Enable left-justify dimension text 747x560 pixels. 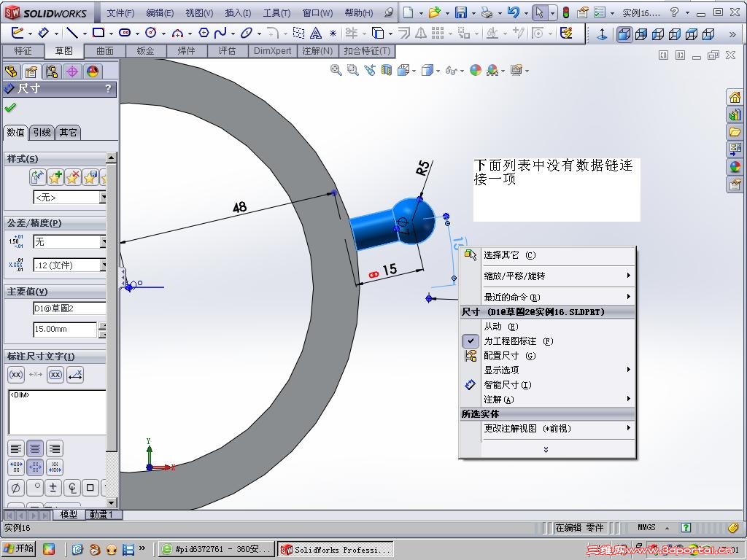point(16,448)
